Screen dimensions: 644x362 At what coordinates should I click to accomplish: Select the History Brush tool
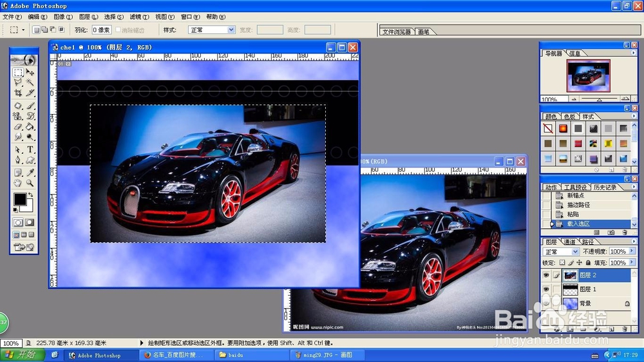coord(30,117)
